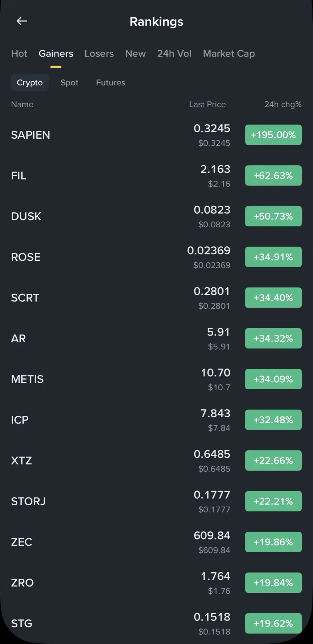Tap the back arrow icon
The image size is (313, 644).
tap(22, 21)
